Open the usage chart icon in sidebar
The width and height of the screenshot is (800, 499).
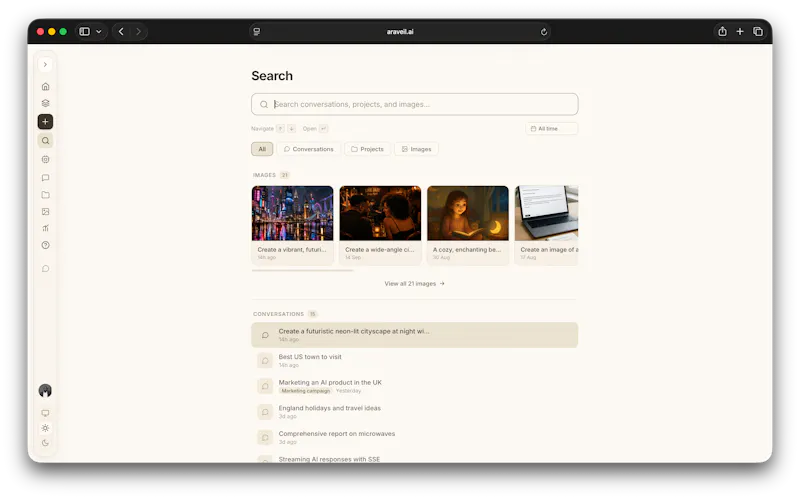[45, 228]
